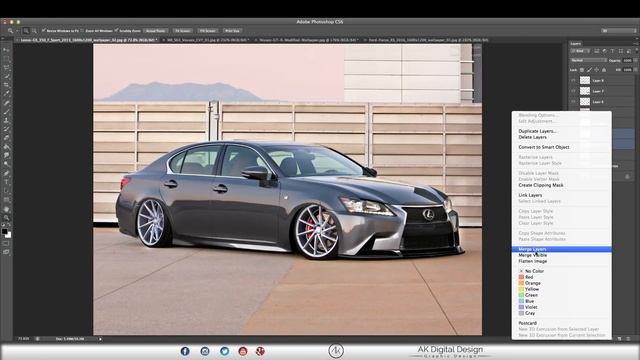Lock all attributes of the layer

[x=604, y=70]
